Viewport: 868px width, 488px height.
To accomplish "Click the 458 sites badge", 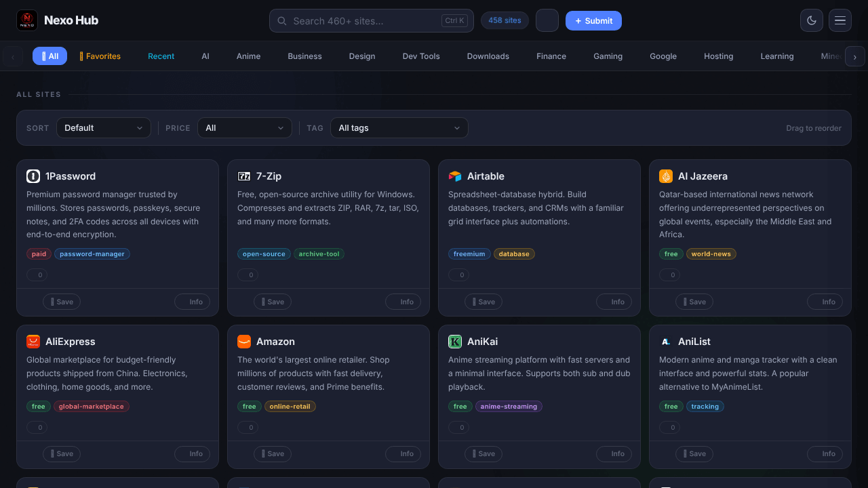I will click(505, 20).
